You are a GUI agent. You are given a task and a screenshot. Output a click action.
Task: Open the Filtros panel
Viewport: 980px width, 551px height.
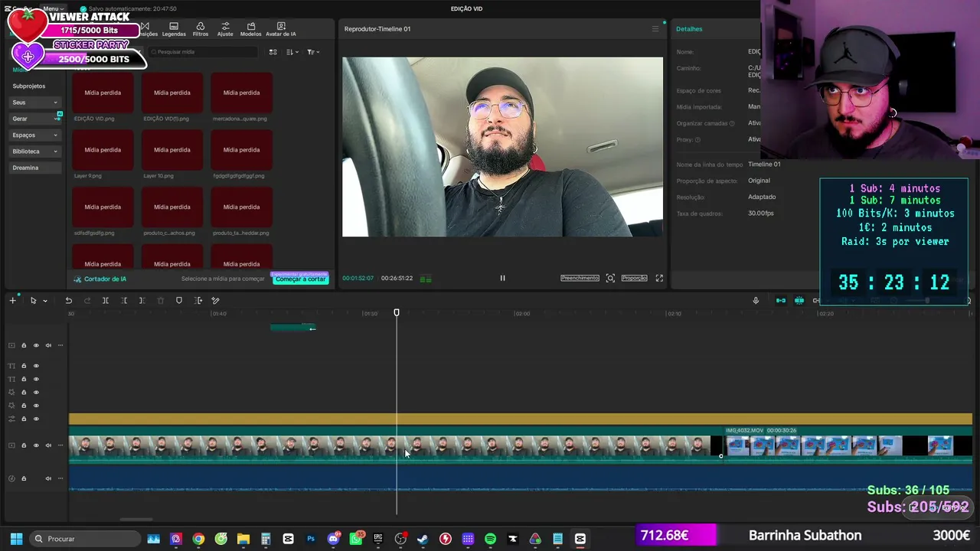point(201,29)
